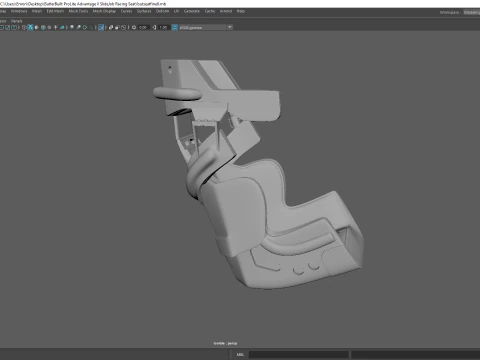The width and height of the screenshot is (480, 360).
Task: Click the gamma value field showing 1.00
Action: click(x=163, y=27)
